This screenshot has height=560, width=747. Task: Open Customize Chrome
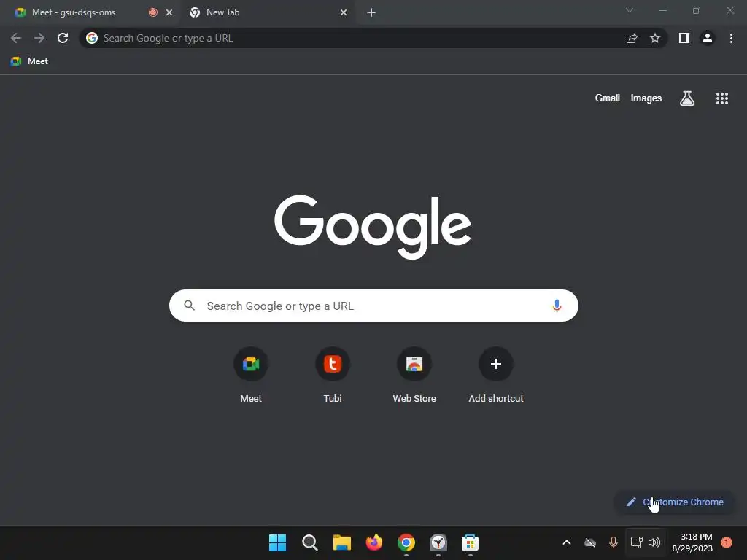click(x=675, y=502)
